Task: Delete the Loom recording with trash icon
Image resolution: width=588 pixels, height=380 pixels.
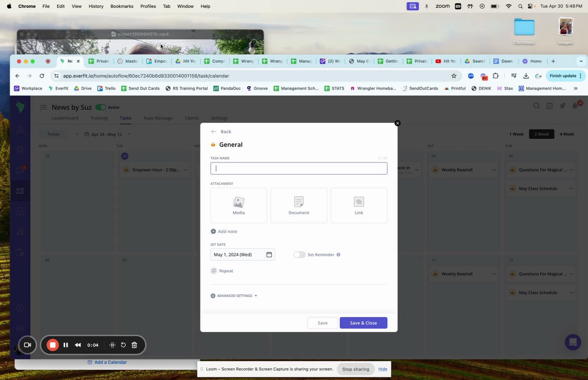Action: [x=134, y=345]
